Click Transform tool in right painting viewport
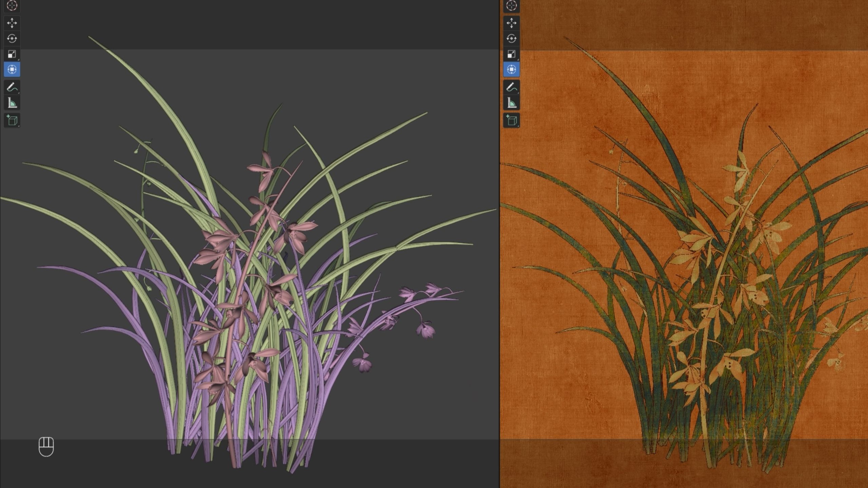The height and width of the screenshot is (488, 868). click(x=511, y=70)
